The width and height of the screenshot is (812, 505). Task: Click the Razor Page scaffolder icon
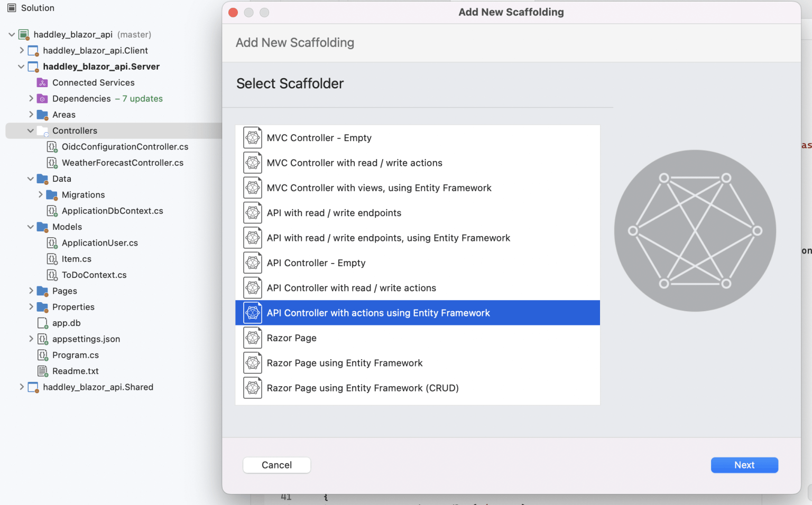(x=253, y=338)
